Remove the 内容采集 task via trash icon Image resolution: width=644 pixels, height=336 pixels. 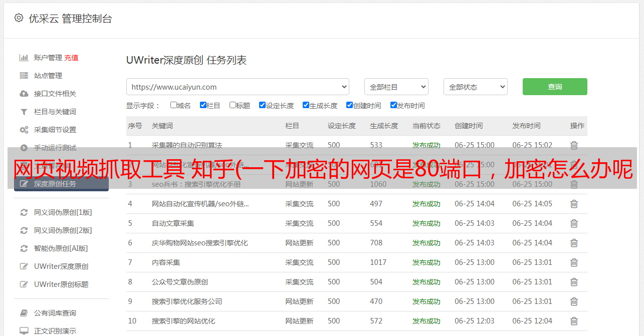pyautogui.click(x=574, y=262)
